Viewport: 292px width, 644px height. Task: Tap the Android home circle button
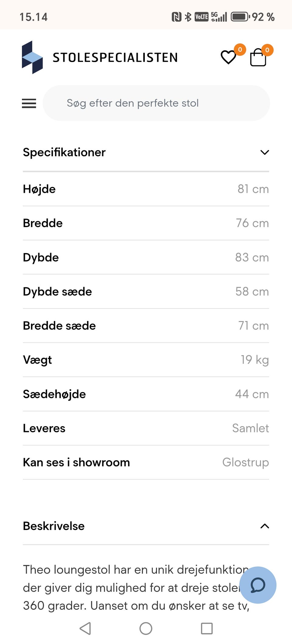[x=146, y=628]
